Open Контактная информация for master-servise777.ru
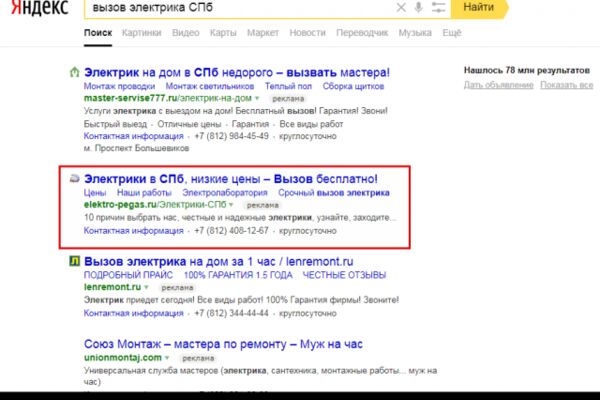 coord(134,136)
